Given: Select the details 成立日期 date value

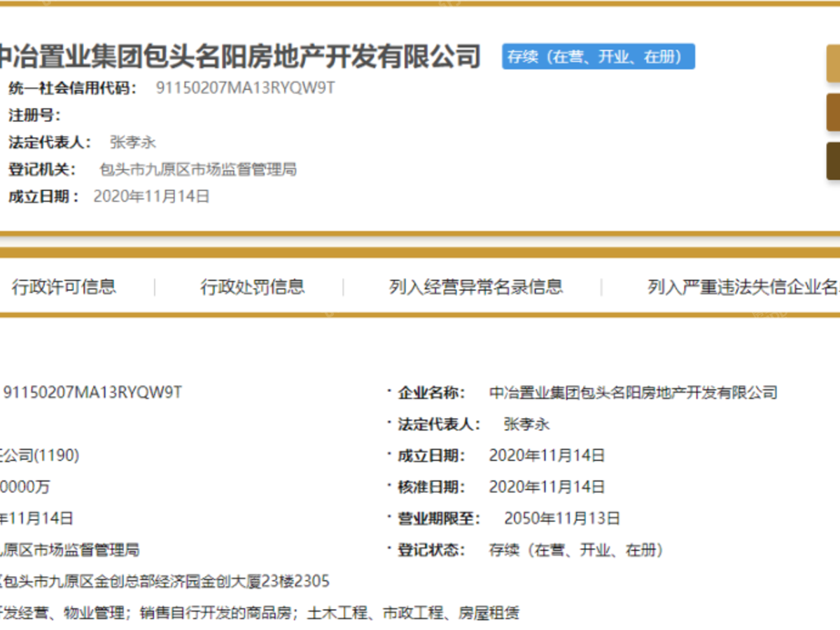Looking at the screenshot, I should pos(547,456).
